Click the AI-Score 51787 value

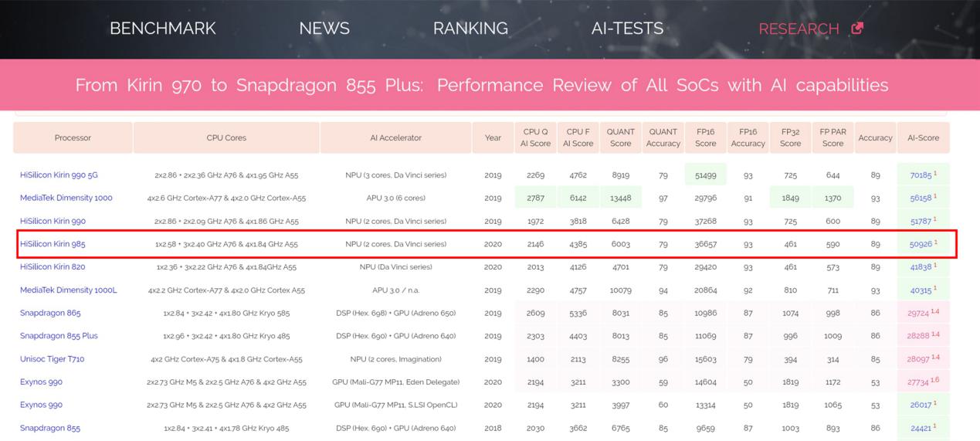[921, 222]
